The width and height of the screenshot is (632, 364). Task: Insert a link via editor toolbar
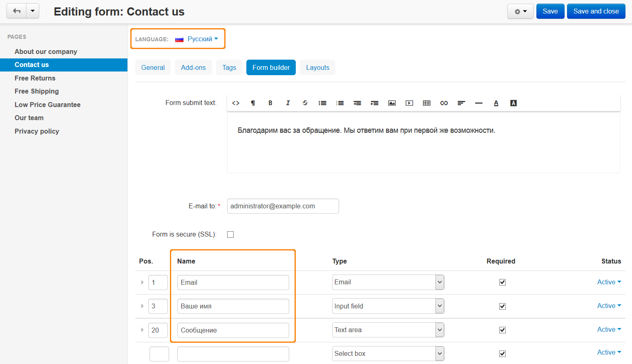tap(444, 103)
